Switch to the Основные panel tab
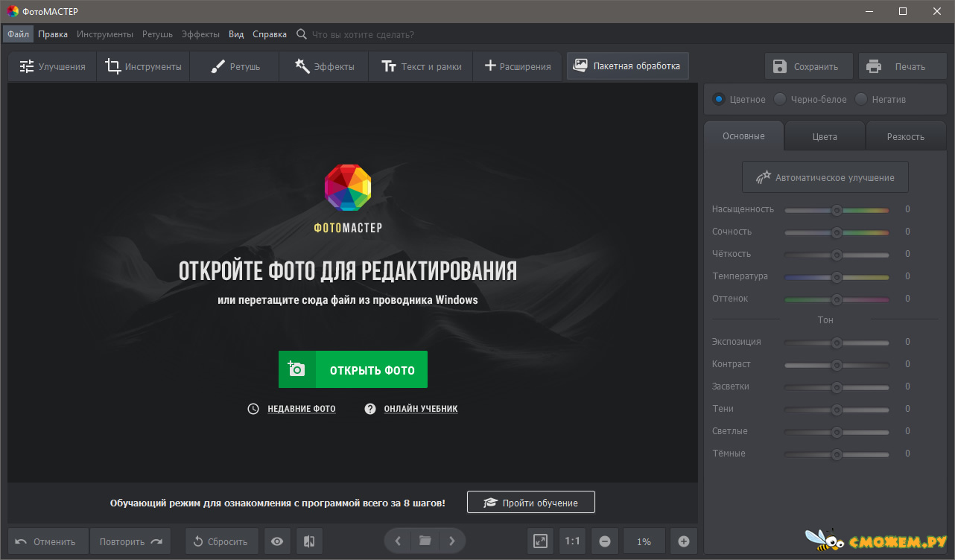The width and height of the screenshot is (955, 560). [x=743, y=136]
